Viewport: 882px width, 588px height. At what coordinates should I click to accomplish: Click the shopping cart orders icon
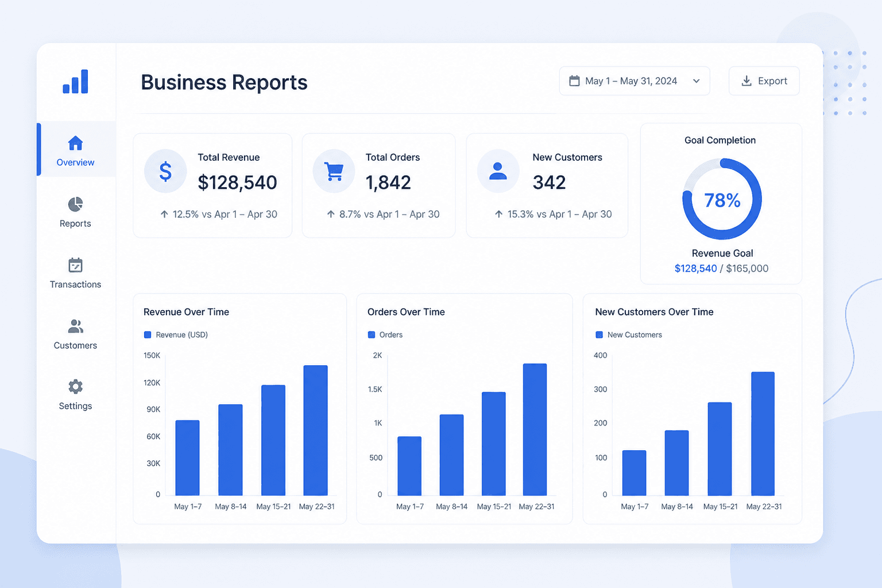334,171
